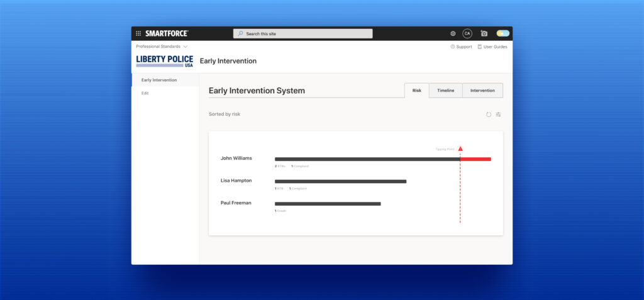Click John Williams' red over-threshold bar segment

point(475,159)
